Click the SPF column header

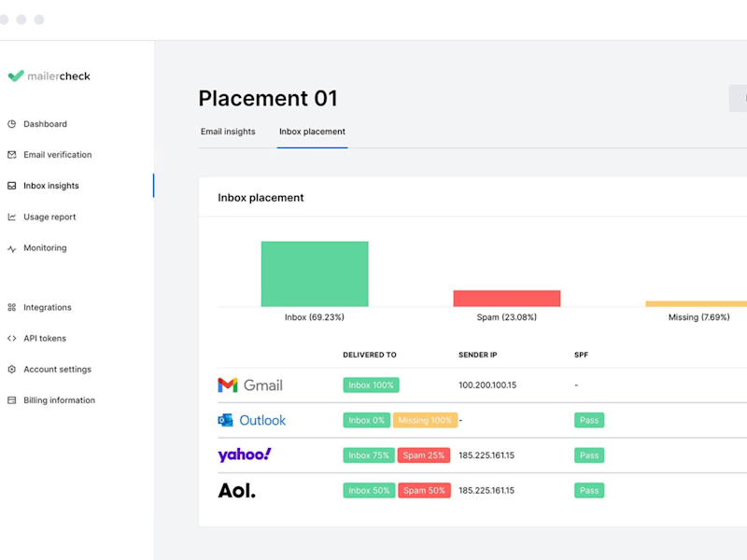click(x=581, y=355)
